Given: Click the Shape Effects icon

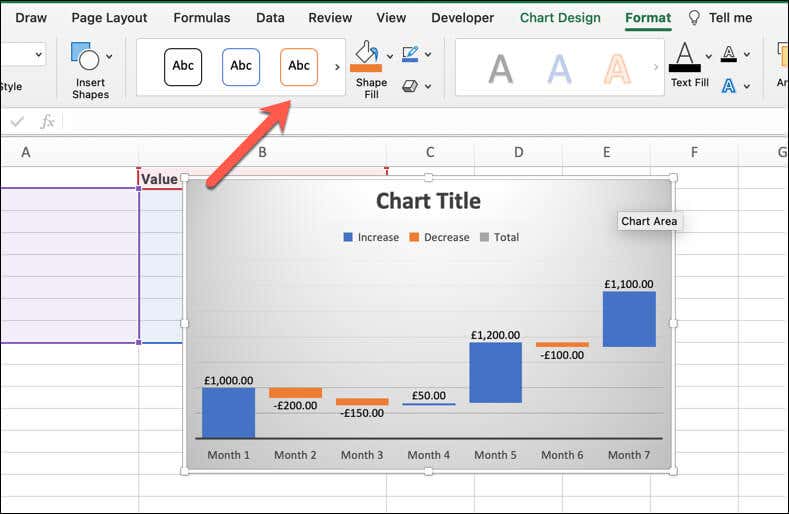Looking at the screenshot, I should point(410,86).
